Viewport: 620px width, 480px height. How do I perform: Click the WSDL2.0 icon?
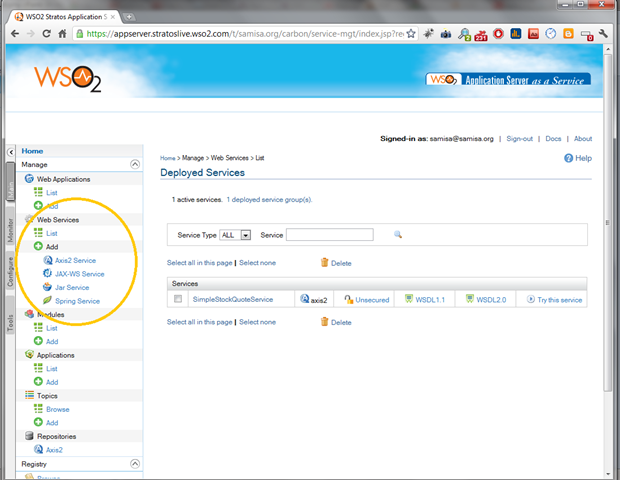tap(470, 299)
